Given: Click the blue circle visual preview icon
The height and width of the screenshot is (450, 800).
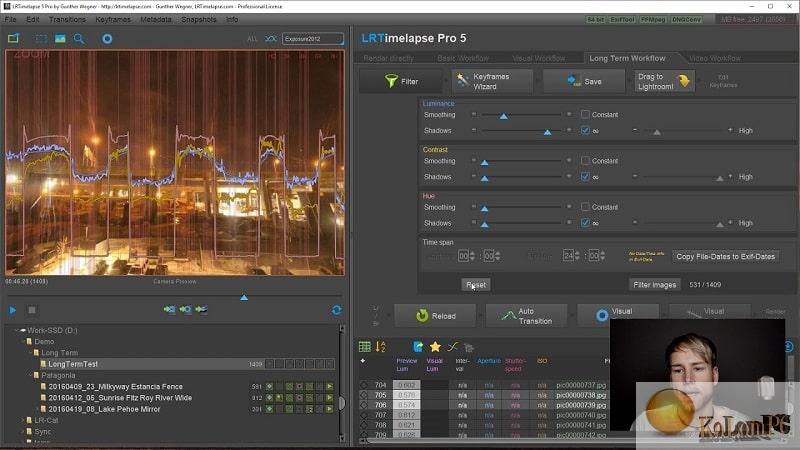Looking at the screenshot, I should (107, 39).
